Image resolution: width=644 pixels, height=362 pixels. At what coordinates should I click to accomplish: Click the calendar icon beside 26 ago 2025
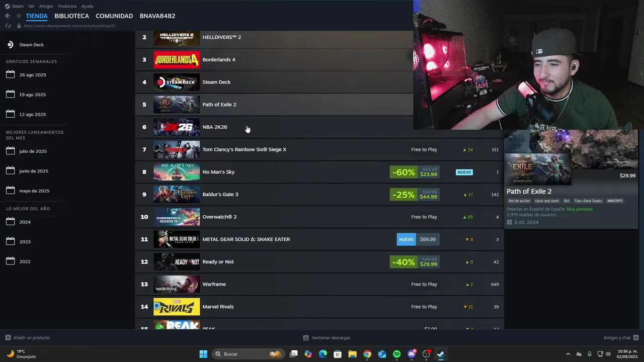[x=11, y=74]
